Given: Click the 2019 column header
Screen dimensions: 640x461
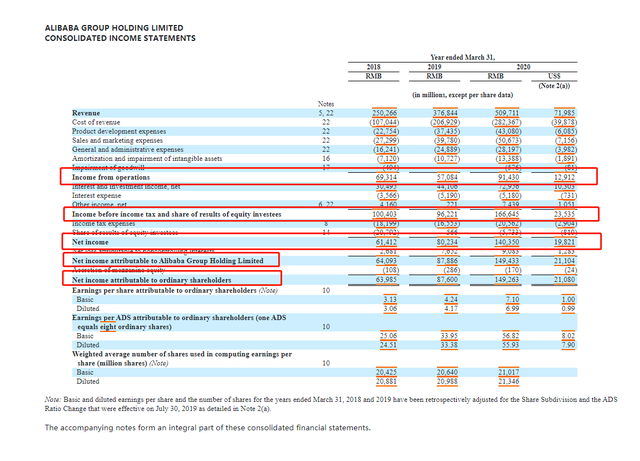Looking at the screenshot, I should 434,67.
